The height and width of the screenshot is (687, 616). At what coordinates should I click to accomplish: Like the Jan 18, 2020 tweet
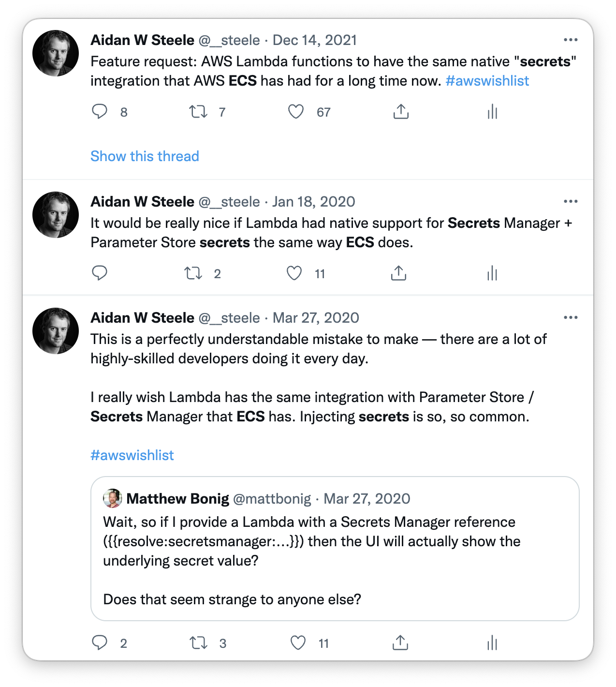(294, 273)
